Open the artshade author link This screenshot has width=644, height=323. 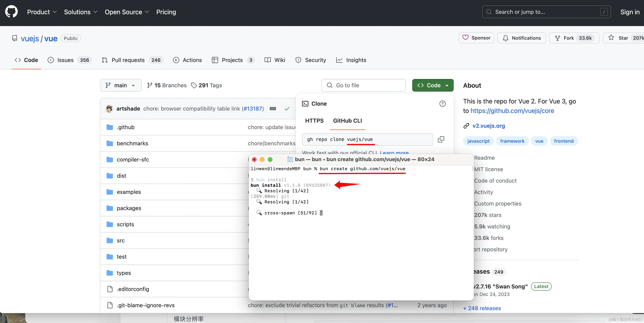128,109
